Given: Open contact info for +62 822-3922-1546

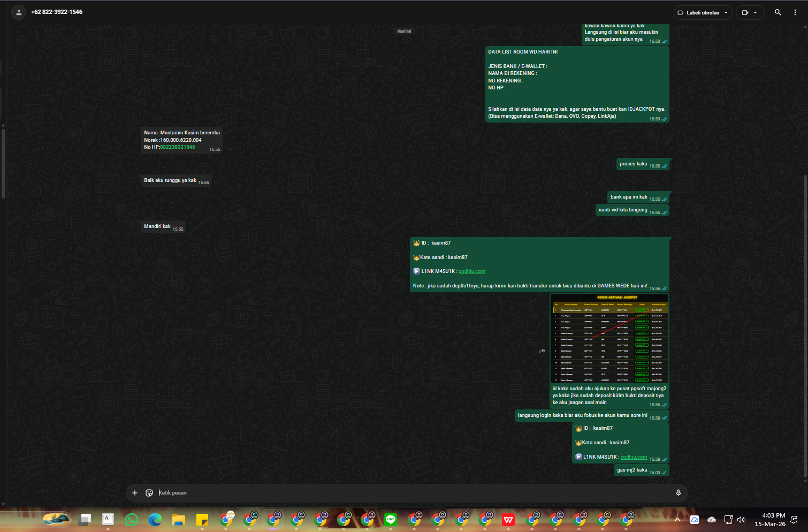Looking at the screenshot, I should pyautogui.click(x=57, y=12).
